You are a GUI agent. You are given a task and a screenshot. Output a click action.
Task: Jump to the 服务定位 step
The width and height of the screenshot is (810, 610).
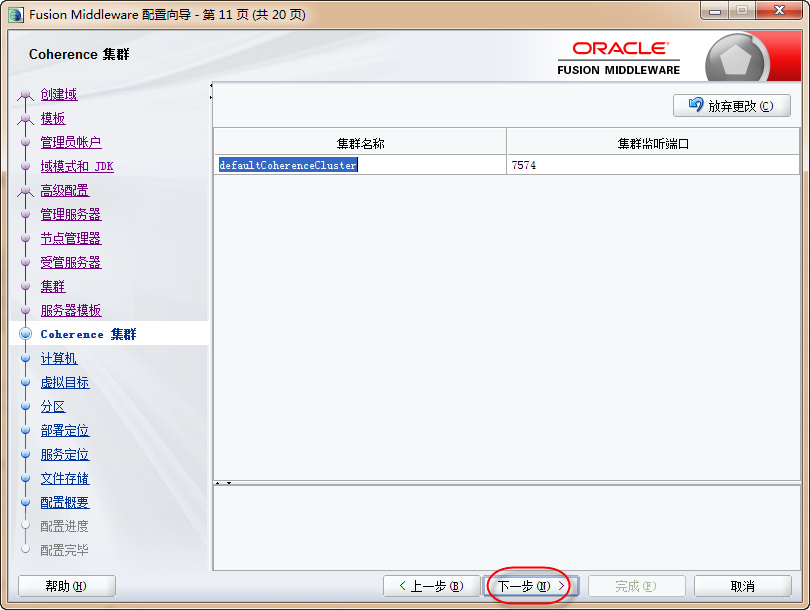65,455
